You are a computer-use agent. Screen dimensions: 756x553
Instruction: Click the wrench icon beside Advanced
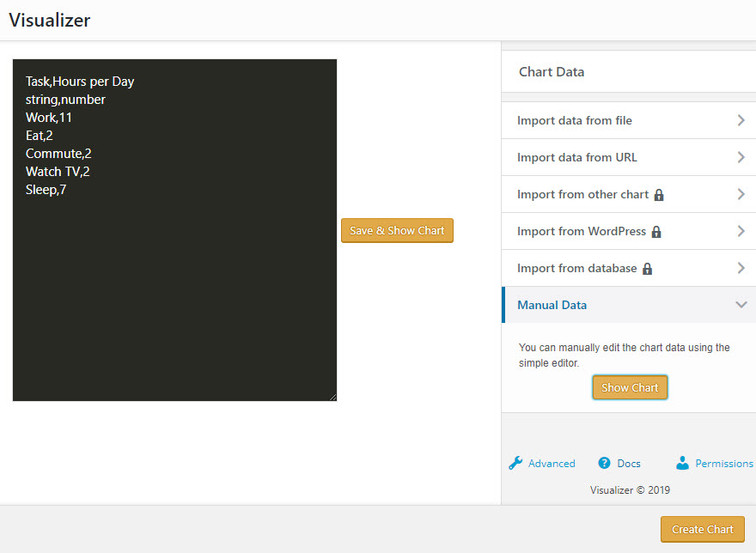tap(515, 463)
